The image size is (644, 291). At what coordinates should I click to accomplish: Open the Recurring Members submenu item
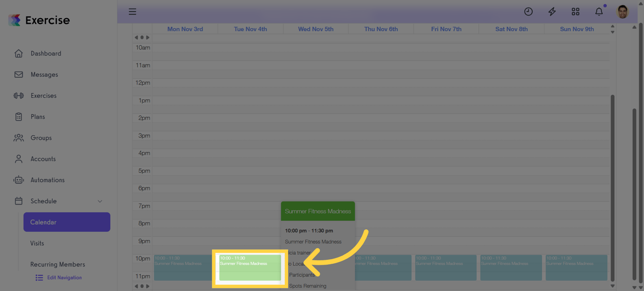point(58,265)
